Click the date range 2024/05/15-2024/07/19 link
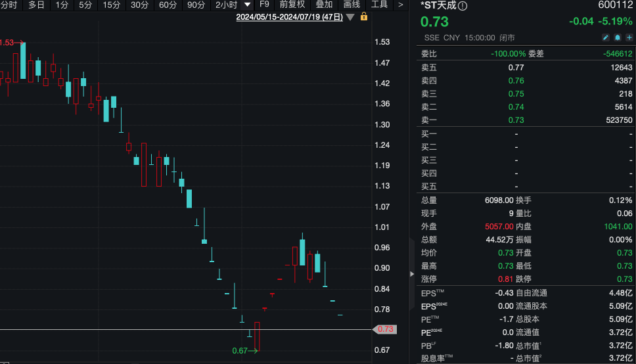 [289, 16]
